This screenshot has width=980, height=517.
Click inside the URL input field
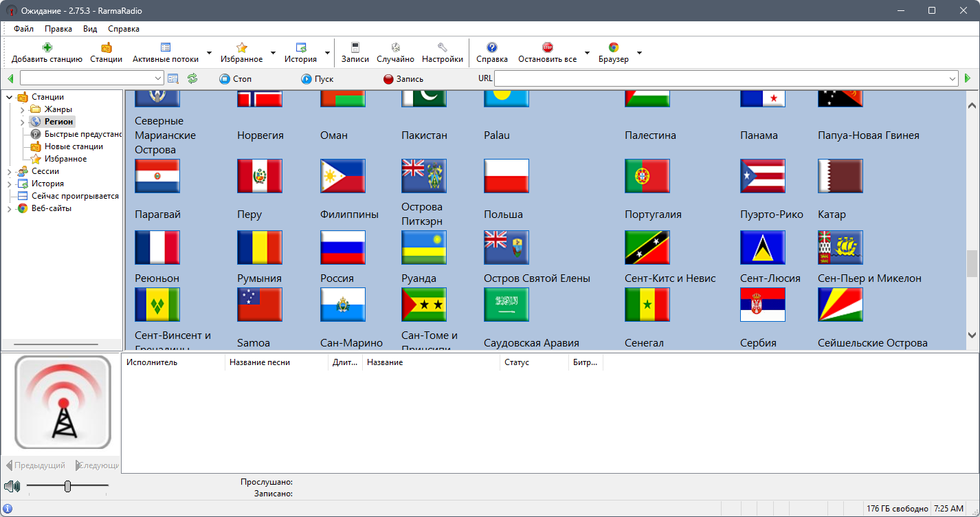(720, 78)
